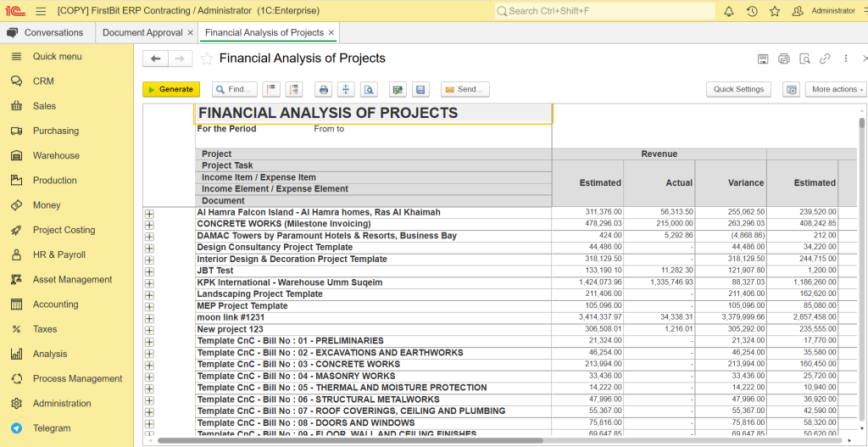
Task: Expand moon link #1231 row
Action: click(149, 318)
